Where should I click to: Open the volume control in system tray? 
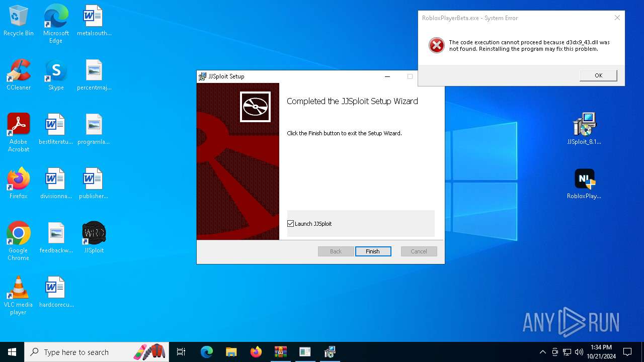579,352
